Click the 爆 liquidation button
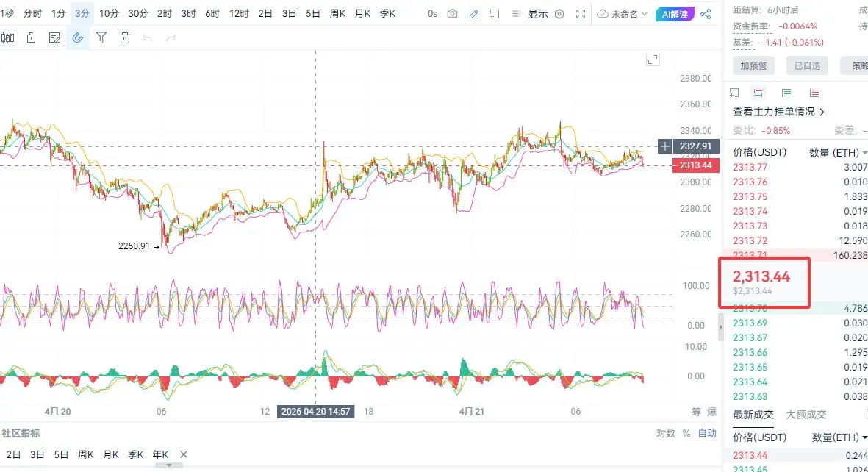 [x=711, y=412]
